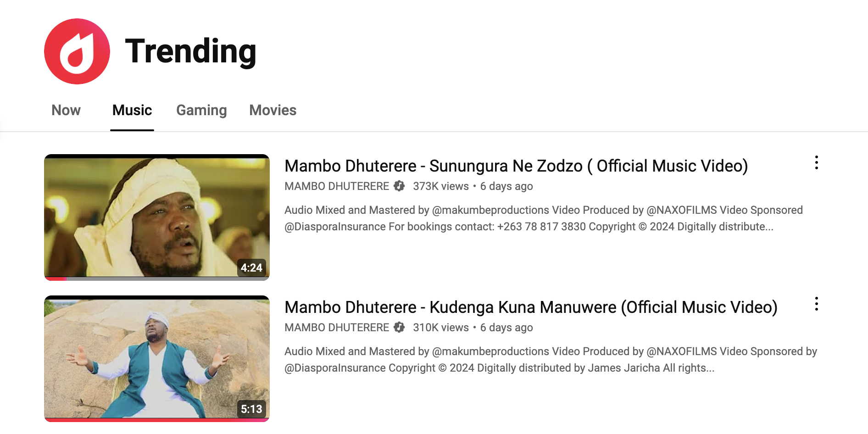This screenshot has height=434, width=868.
Task: Click the second video description text
Action: (551, 360)
